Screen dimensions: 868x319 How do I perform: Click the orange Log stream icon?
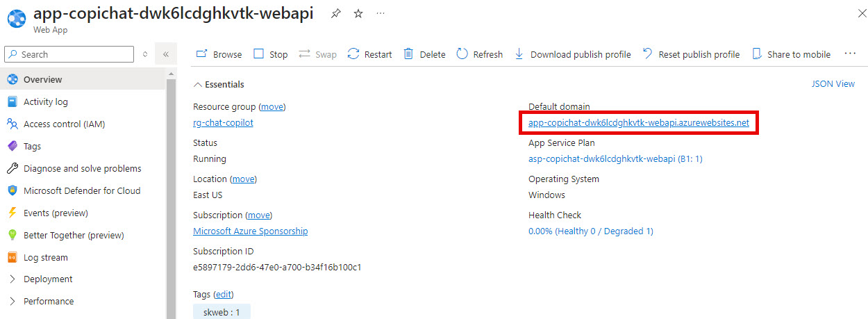(12, 257)
